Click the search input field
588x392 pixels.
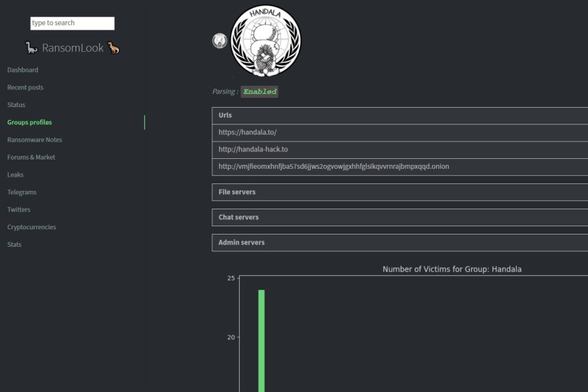pos(73,23)
